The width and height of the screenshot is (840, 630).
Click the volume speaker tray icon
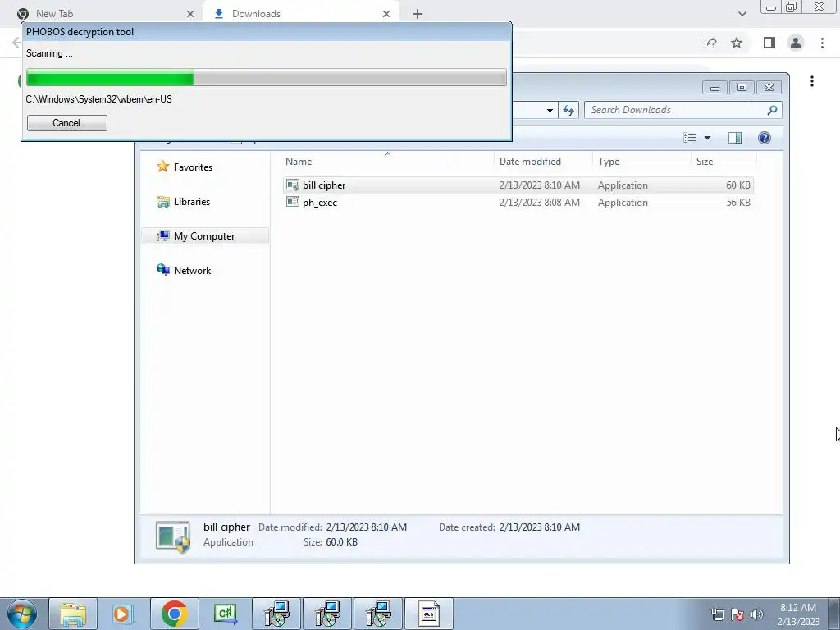(x=757, y=614)
